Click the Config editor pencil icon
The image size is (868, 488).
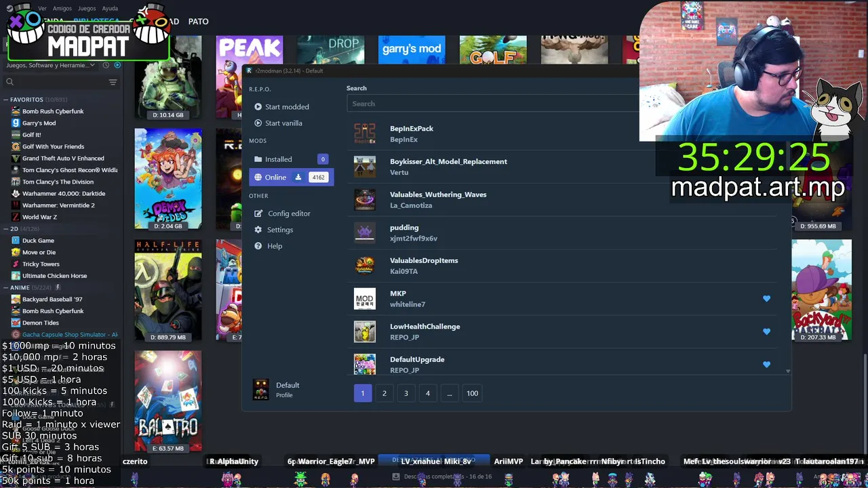point(258,213)
